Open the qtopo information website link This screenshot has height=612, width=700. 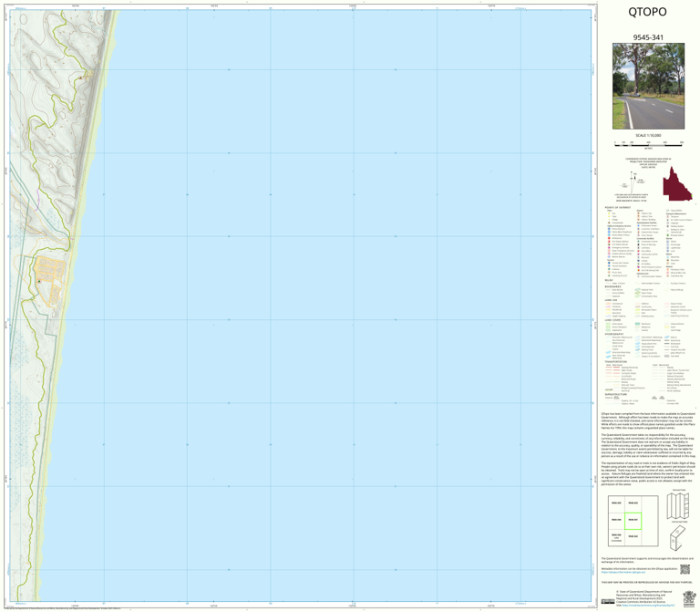623,572
